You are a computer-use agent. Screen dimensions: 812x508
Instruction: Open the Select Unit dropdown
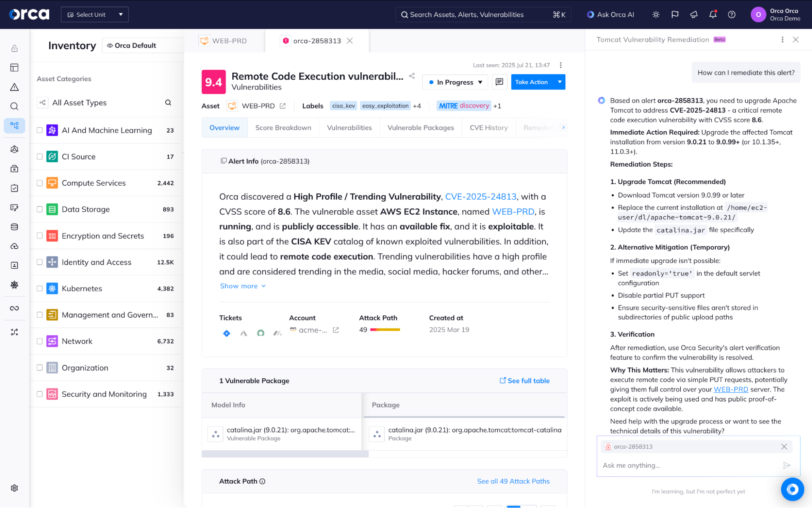(x=95, y=15)
